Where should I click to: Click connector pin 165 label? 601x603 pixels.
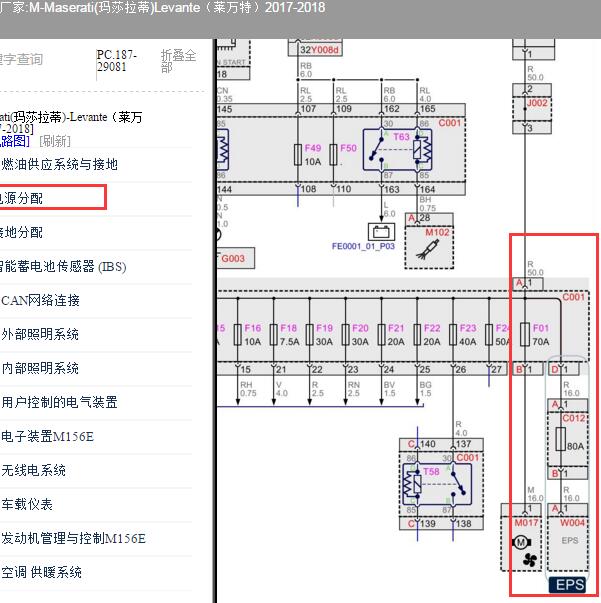click(x=428, y=109)
